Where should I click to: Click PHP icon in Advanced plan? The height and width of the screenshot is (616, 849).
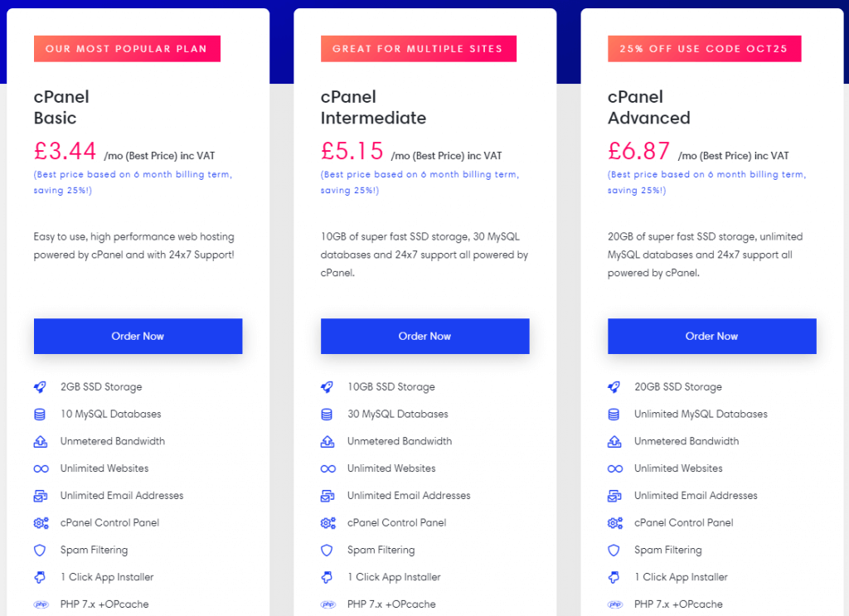tap(615, 604)
